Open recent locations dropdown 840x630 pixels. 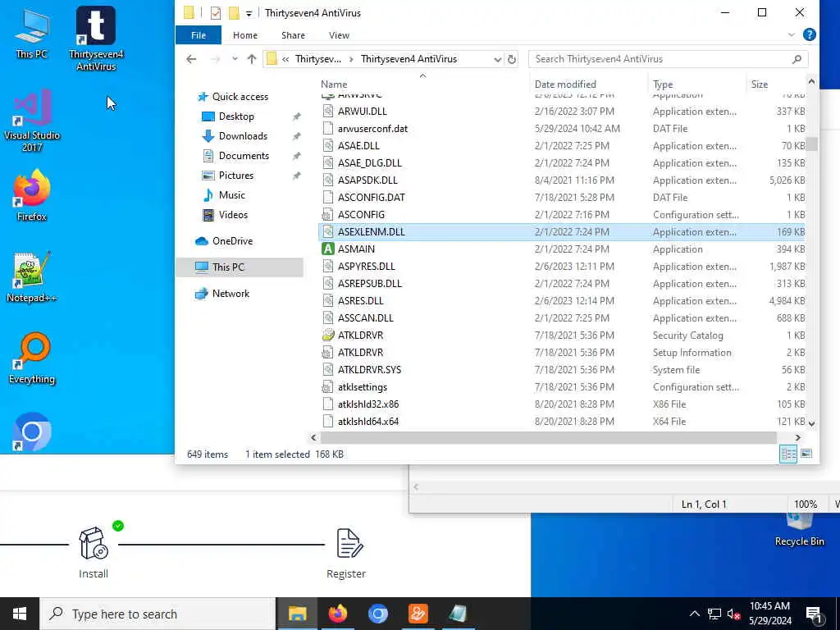(x=235, y=59)
